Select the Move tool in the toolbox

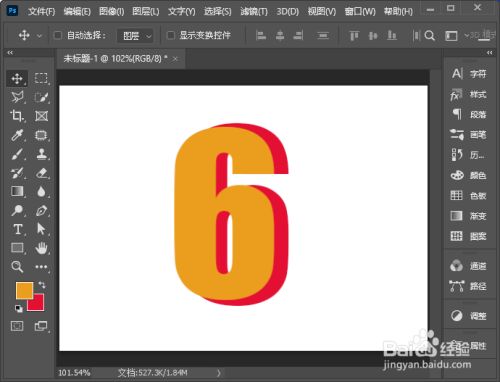coord(17,79)
